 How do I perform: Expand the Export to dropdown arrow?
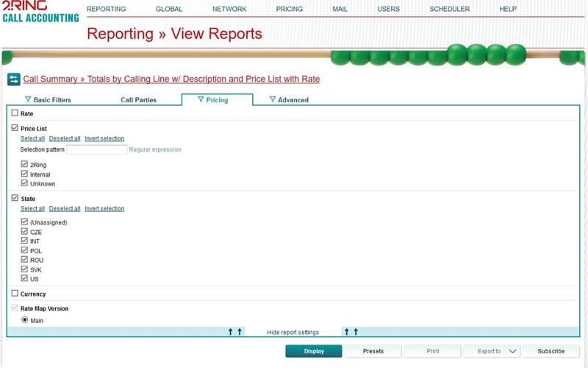[513, 351]
